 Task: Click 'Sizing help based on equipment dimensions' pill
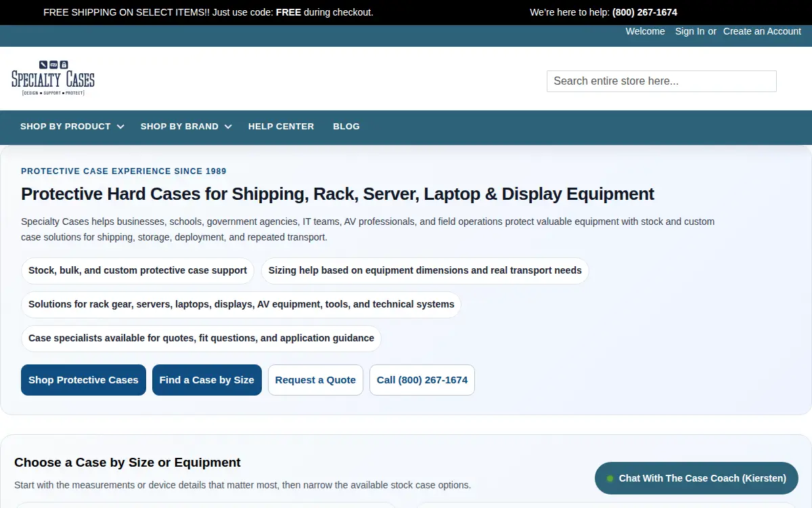[425, 270]
